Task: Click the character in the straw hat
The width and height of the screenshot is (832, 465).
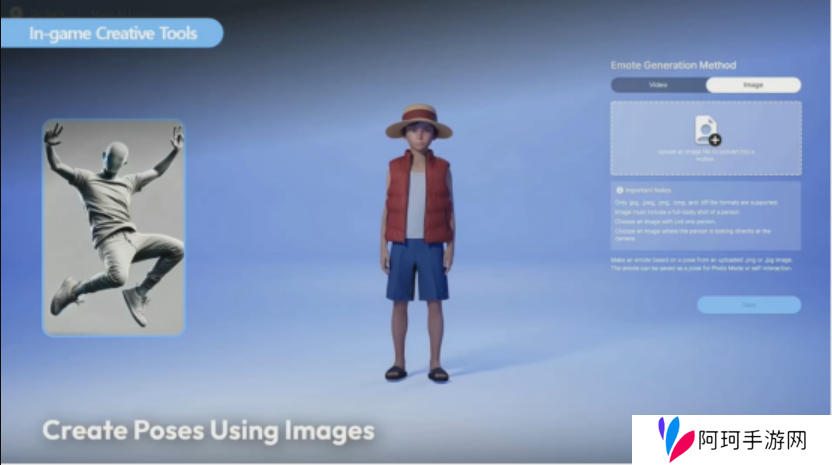Action: tap(418, 243)
